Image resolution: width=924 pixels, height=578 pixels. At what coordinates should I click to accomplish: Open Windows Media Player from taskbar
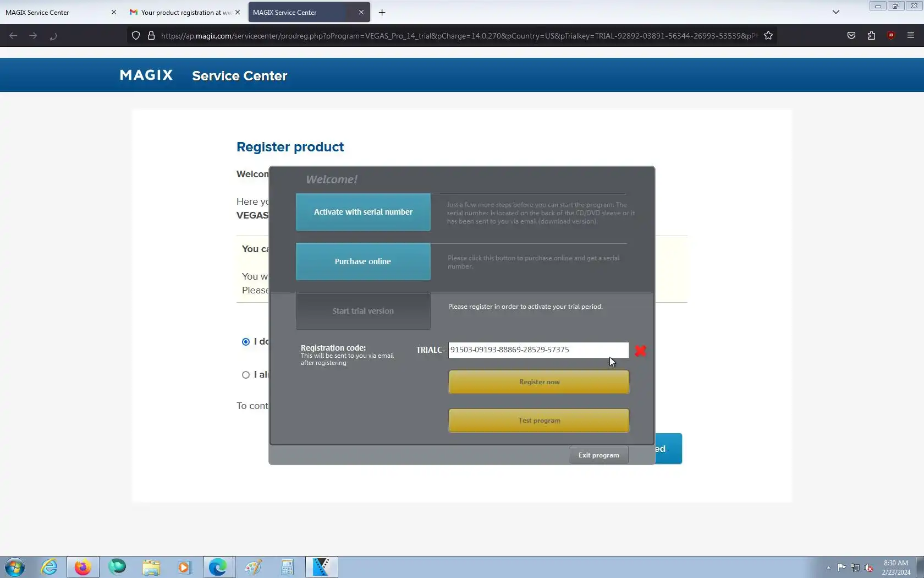[184, 567]
